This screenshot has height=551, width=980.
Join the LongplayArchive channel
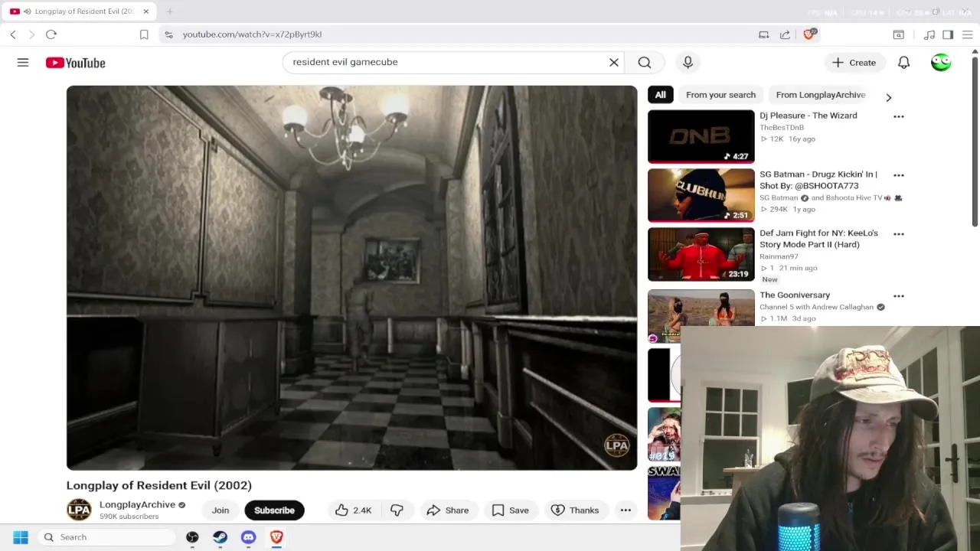[x=220, y=510]
